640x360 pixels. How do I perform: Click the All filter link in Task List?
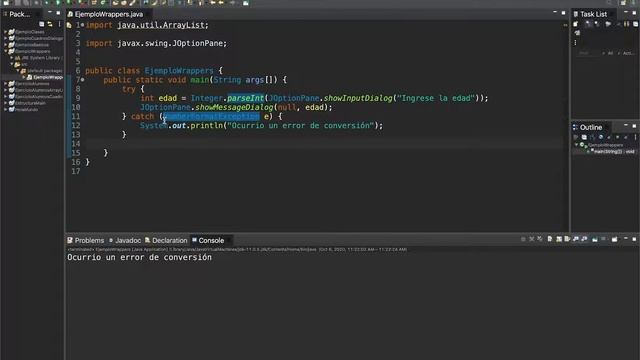coord(610,53)
